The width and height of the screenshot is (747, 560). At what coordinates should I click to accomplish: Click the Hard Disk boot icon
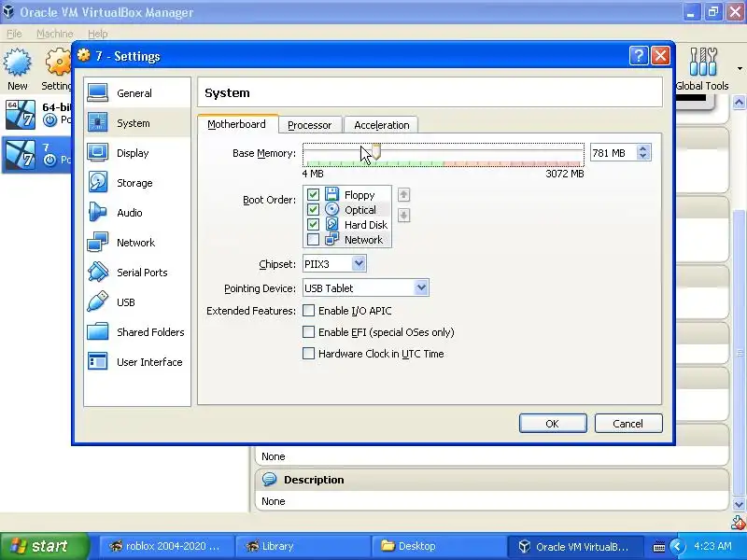pos(332,224)
